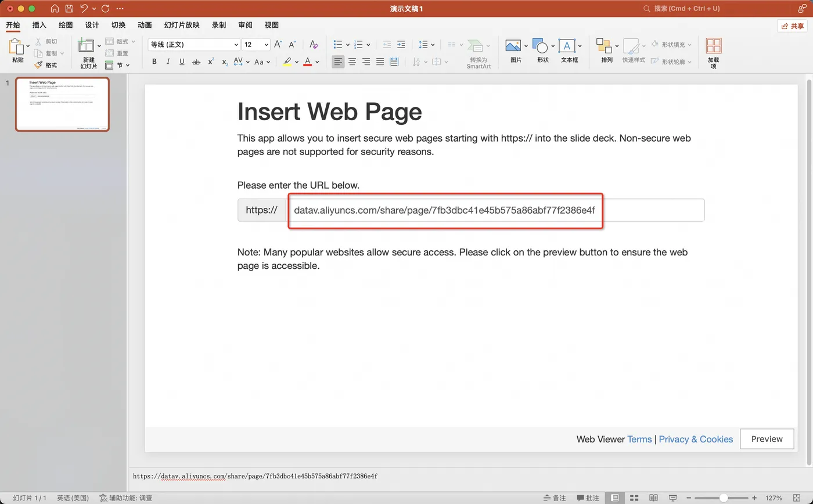The width and height of the screenshot is (813, 504).
Task: Clear all formatting with the eraser A icon
Action: (x=314, y=44)
